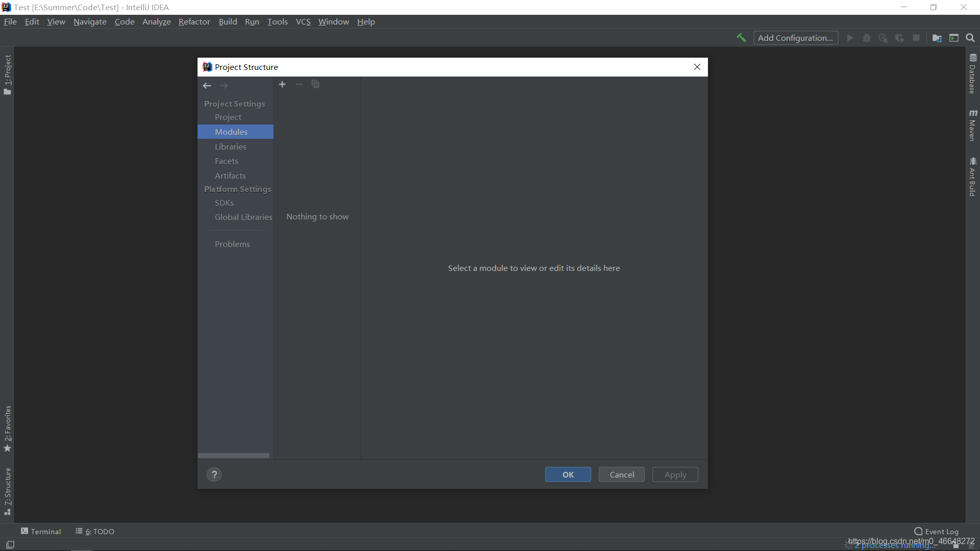Click the Build project hammer icon
This screenshot has width=980, height=551.
pos(741,38)
